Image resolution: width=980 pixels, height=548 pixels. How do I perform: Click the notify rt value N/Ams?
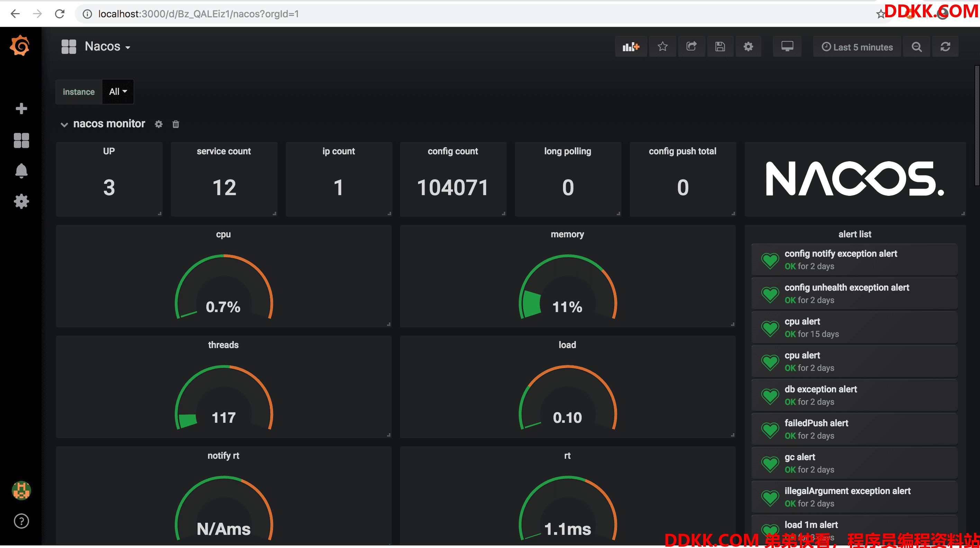(223, 529)
